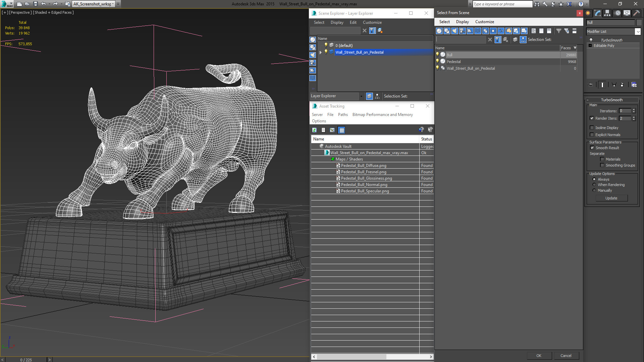
Task: Toggle Render Iters checkbox
Action: [x=592, y=118]
